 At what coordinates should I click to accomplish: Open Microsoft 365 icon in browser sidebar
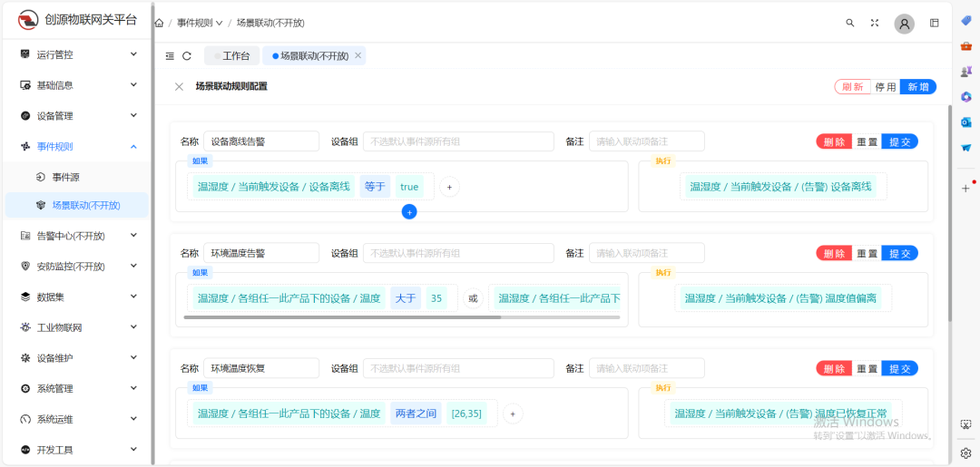tap(965, 97)
